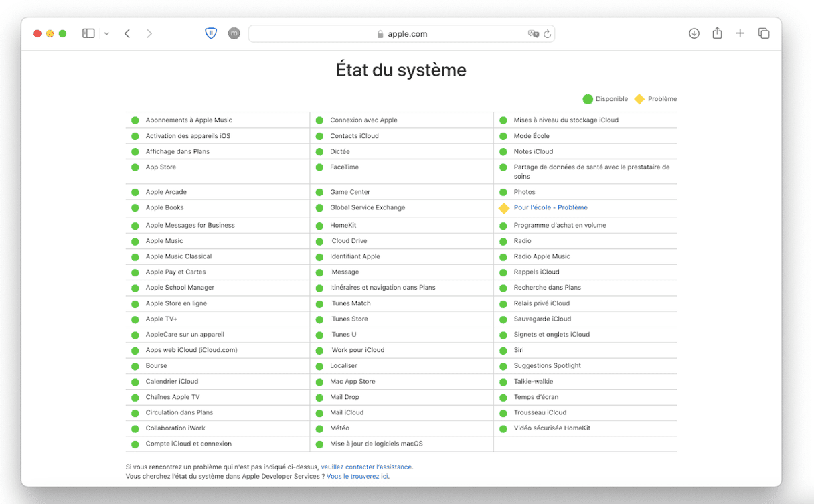Open the Bitwarden shield extension icon
This screenshot has width=814, height=504.
[211, 33]
